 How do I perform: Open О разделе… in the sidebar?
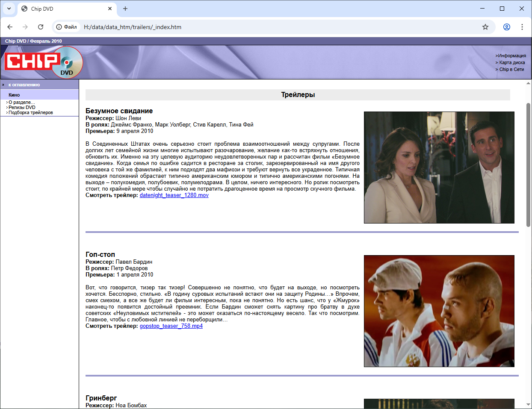21,102
